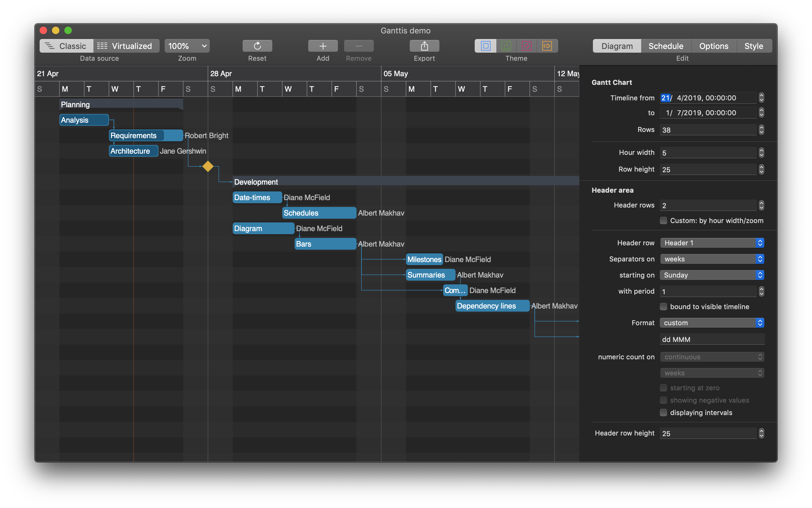Click the Header row height stepper
The width and height of the screenshot is (812, 508).
[761, 433]
